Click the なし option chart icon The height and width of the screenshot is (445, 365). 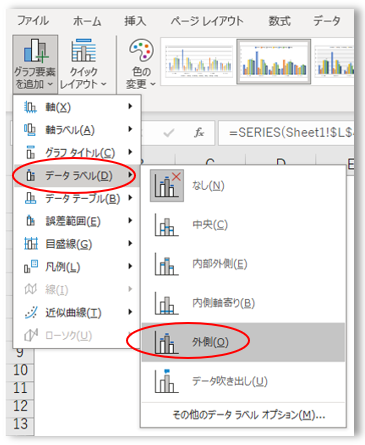[167, 185]
